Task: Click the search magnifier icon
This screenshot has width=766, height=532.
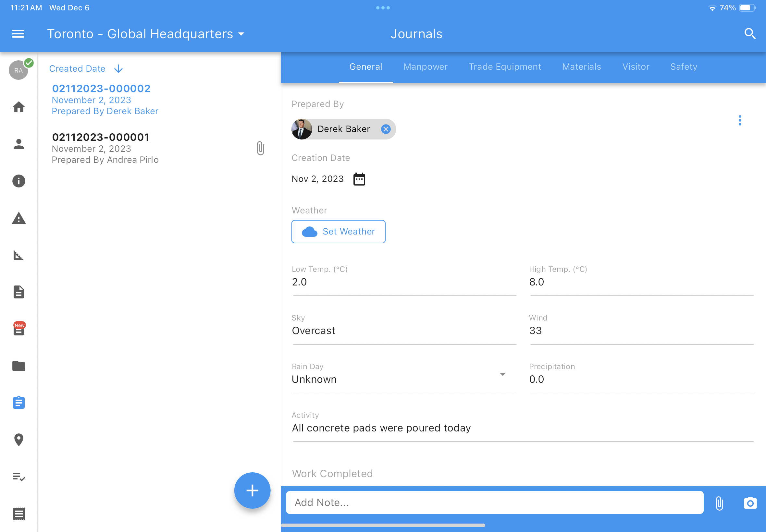Action: click(750, 34)
